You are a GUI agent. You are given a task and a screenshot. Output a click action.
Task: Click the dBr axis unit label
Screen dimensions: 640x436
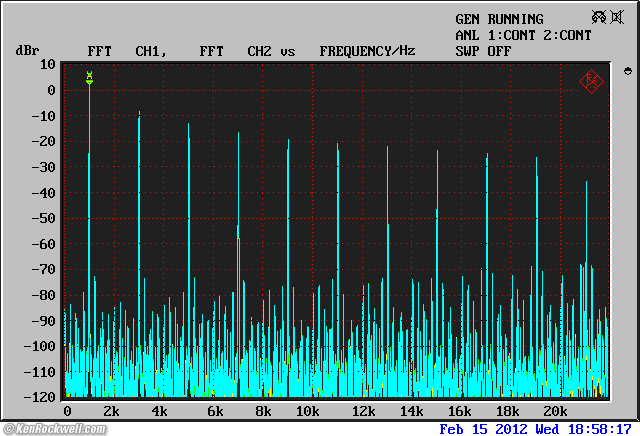click(27, 51)
